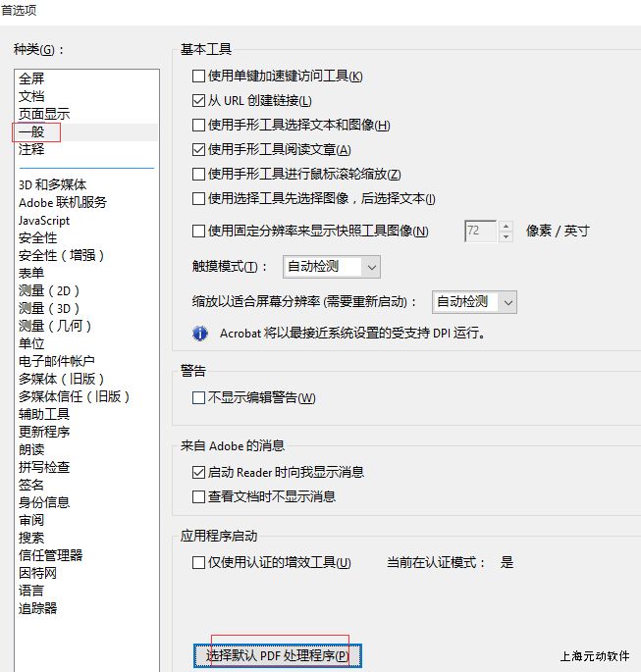Toggle 使用手形工具阅读文章 checkbox
This screenshot has height=672, width=641.
(199, 150)
